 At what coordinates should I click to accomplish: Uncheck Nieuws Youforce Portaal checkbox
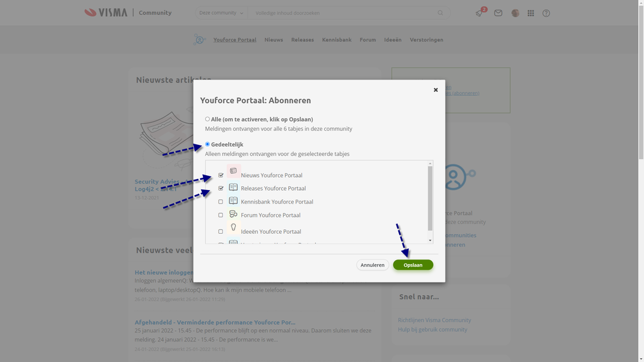(221, 175)
